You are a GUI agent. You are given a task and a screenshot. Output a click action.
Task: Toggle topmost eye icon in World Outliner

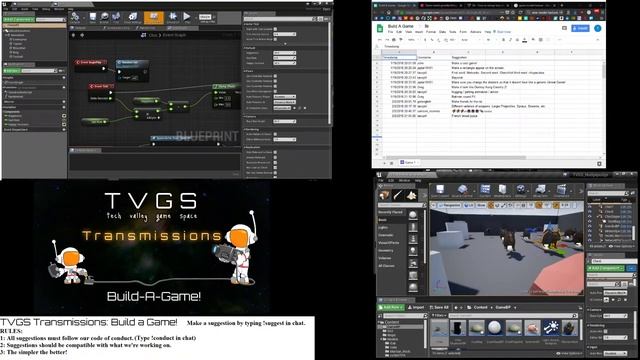click(590, 207)
